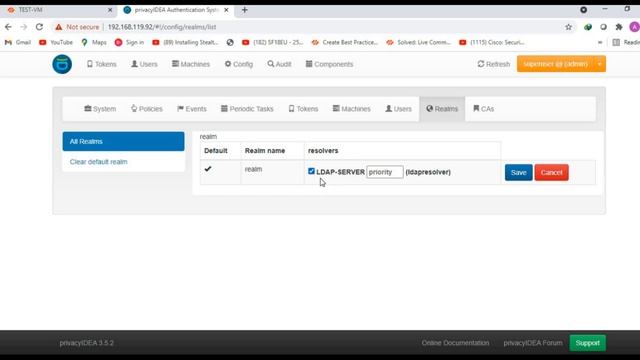Screen dimensions: 640x360
Task: Expand the admin user dropdown caret
Action: (x=600, y=64)
